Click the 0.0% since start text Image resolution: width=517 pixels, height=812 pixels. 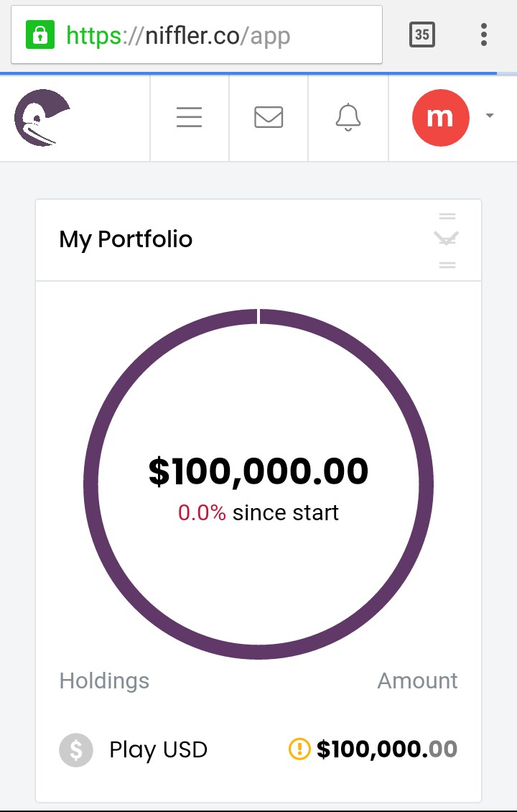pos(258,512)
